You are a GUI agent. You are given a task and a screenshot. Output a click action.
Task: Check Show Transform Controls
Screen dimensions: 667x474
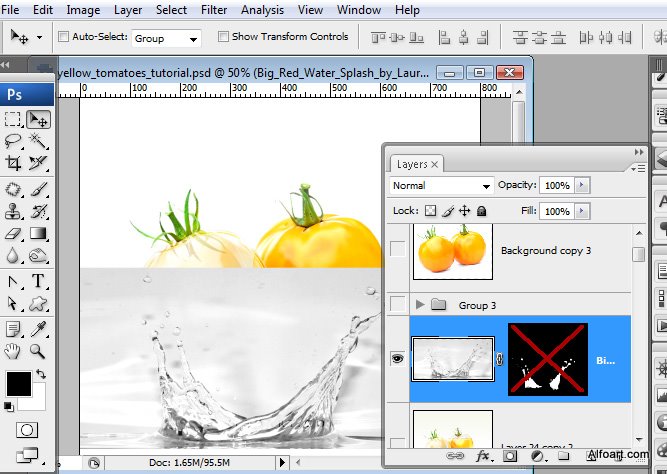[223, 37]
